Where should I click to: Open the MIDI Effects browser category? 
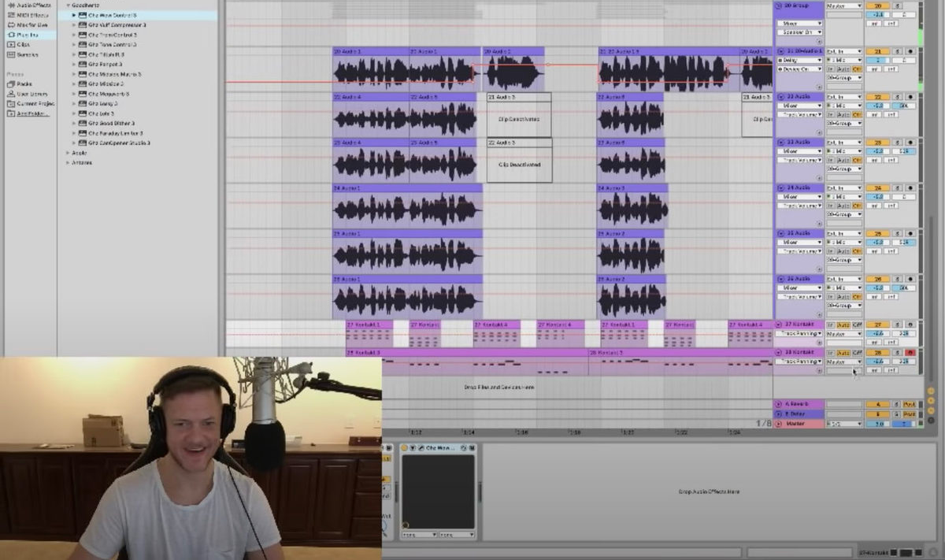[31, 15]
